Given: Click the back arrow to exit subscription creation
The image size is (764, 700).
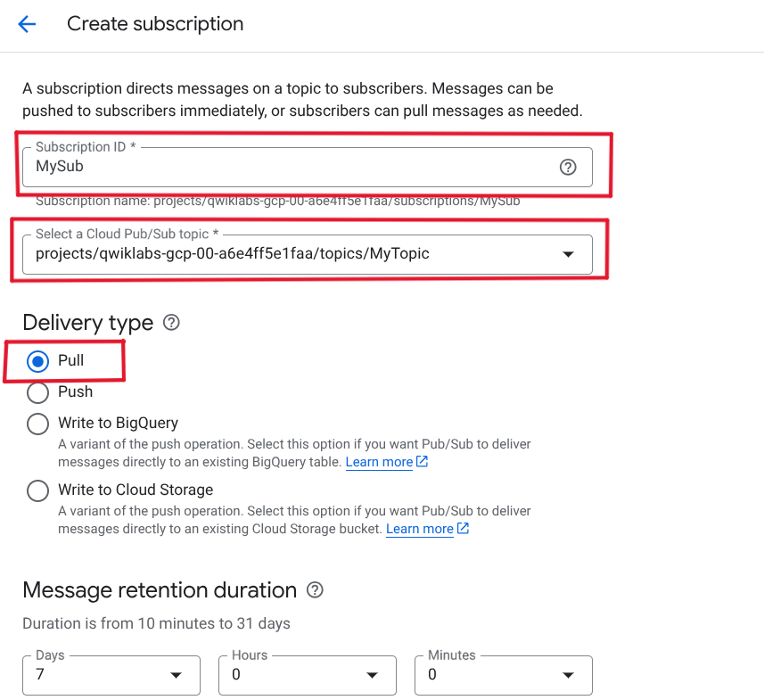Looking at the screenshot, I should pos(27,24).
